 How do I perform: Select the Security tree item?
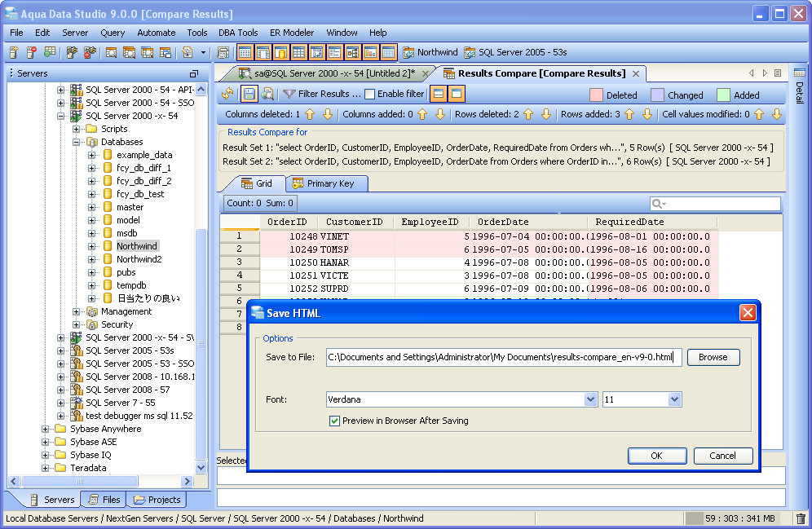117,324
